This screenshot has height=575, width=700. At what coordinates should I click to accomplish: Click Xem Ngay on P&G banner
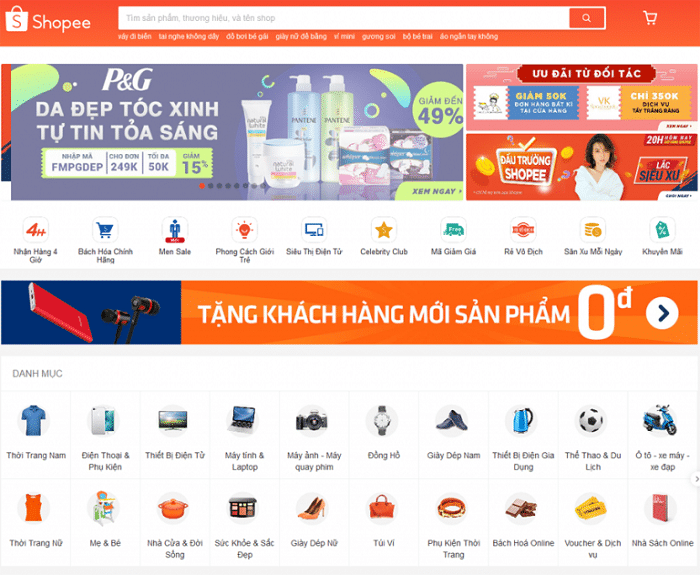pyautogui.click(x=437, y=191)
